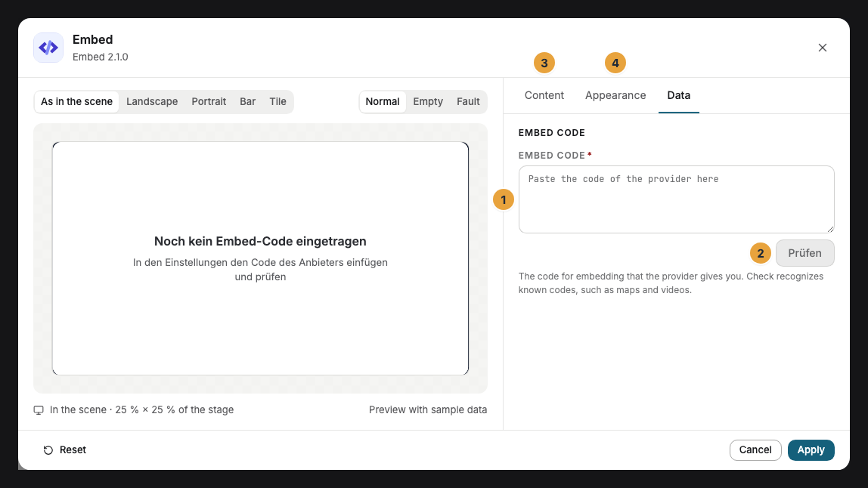Show the Empty preview state

click(x=428, y=102)
